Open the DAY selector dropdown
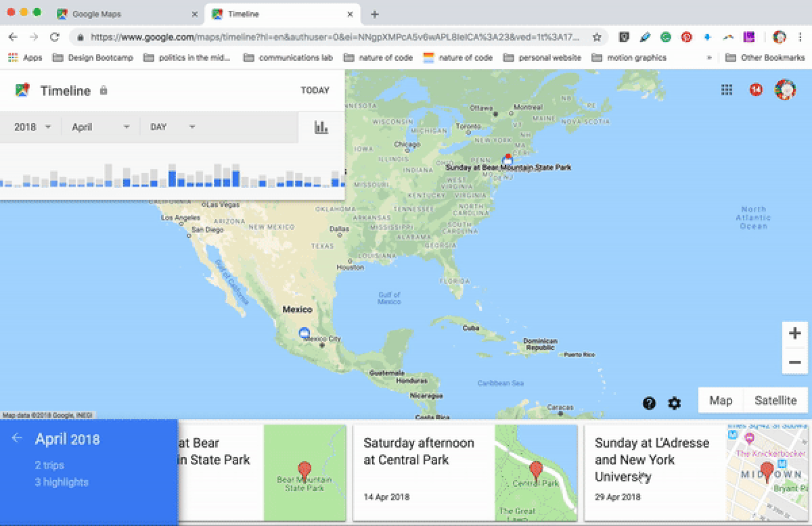812x526 pixels. pos(173,126)
